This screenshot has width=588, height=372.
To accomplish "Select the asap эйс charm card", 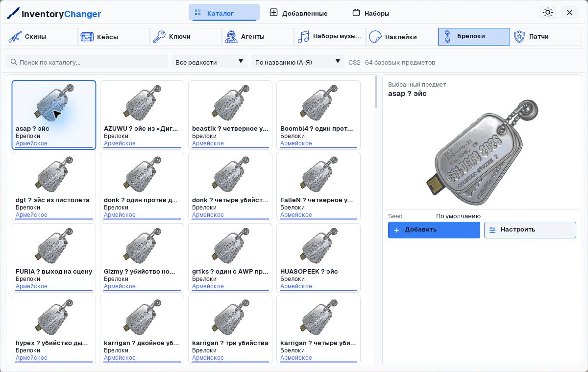I will click(54, 115).
